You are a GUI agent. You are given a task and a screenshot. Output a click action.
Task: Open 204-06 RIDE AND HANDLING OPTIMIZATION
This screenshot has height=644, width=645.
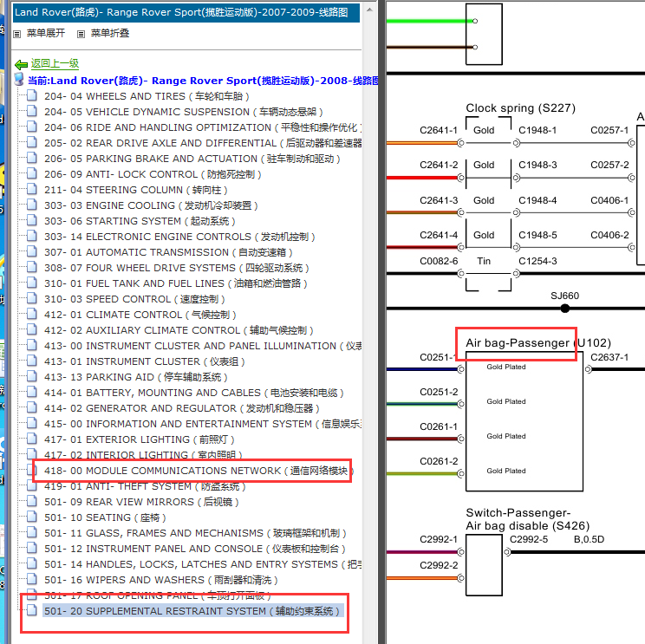(203, 127)
